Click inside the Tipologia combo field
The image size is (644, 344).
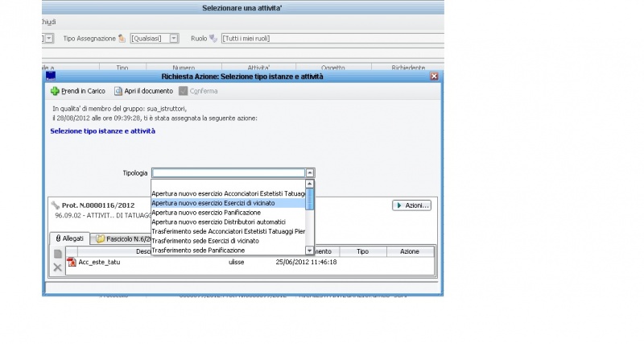click(229, 173)
